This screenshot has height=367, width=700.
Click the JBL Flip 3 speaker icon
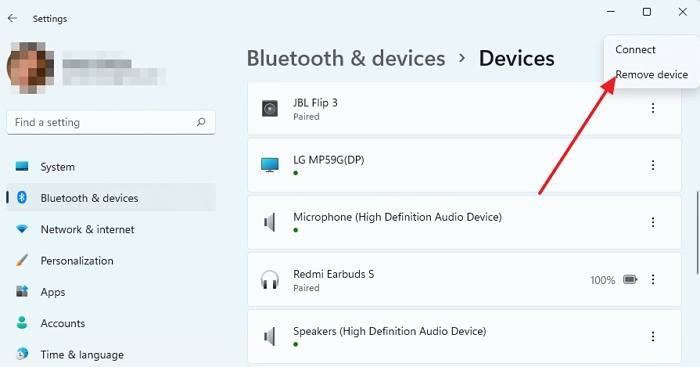[270, 108]
